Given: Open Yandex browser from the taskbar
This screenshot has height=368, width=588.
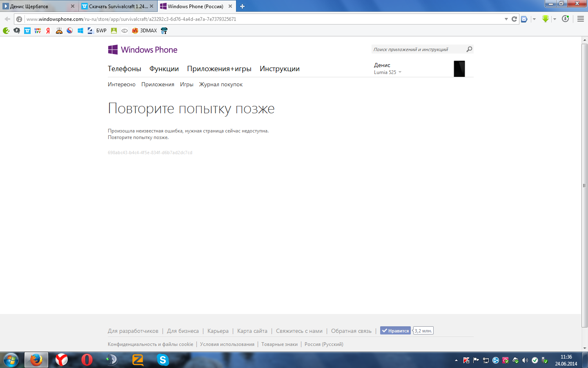Looking at the screenshot, I should point(62,360).
